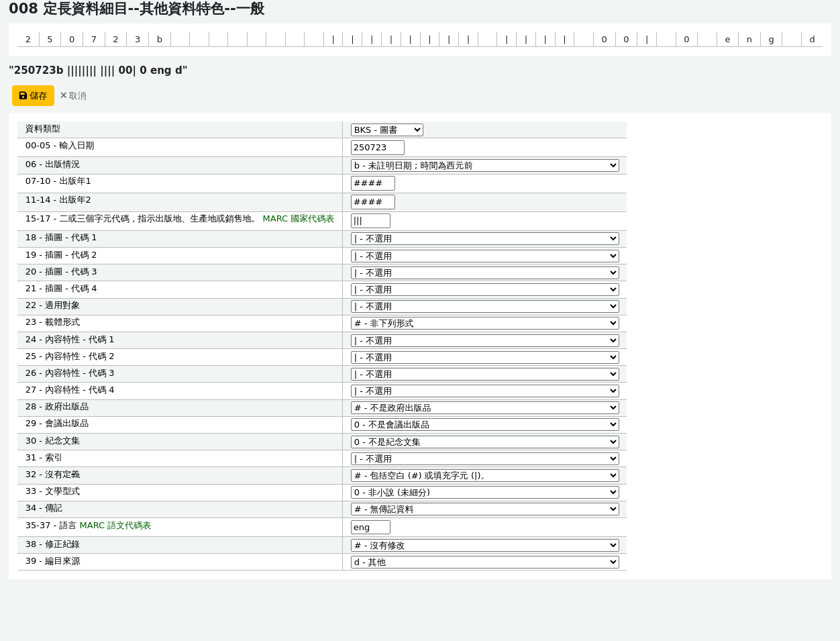840x641 pixels.
Task: Click the 06 - 出版情況 row label
Action: [x=52, y=164]
